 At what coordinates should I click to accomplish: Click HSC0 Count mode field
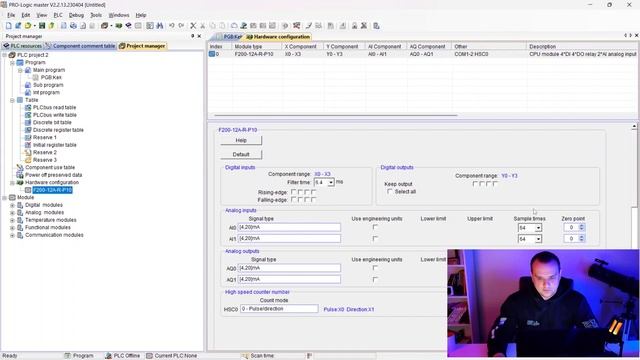click(279, 309)
